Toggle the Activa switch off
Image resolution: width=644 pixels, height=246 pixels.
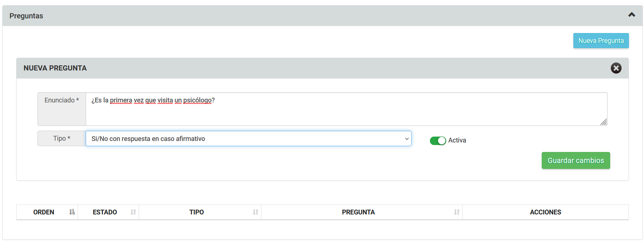438,141
